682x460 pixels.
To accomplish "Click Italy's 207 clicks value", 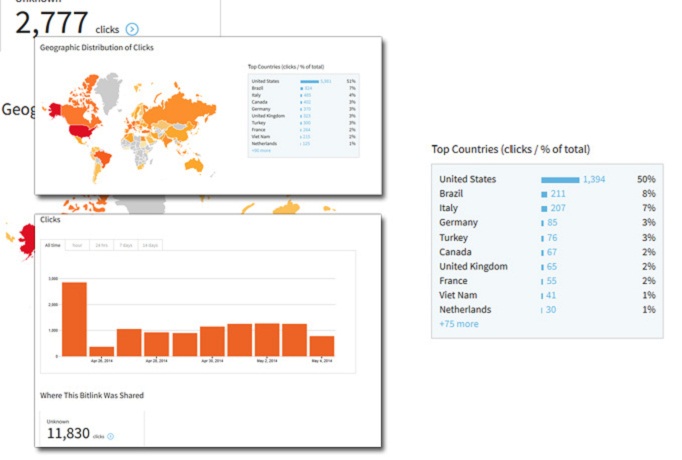I will click(x=558, y=208).
